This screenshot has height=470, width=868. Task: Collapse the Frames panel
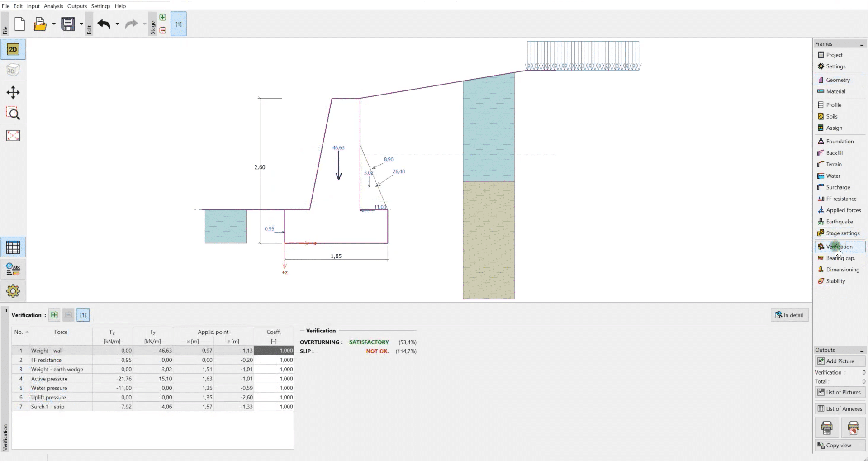(x=862, y=44)
